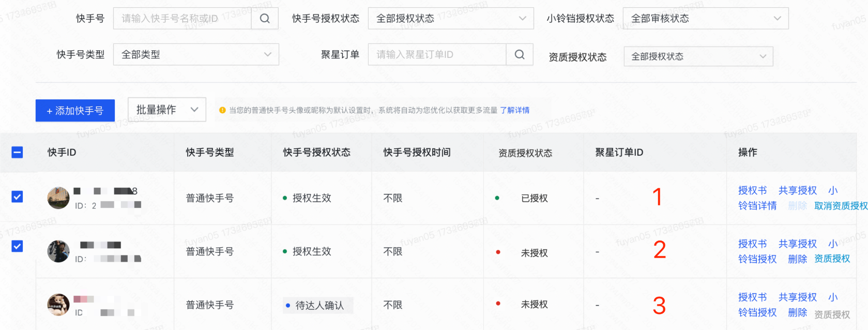
Task: Open the 快手号授权状态 dropdown
Action: 451,19
